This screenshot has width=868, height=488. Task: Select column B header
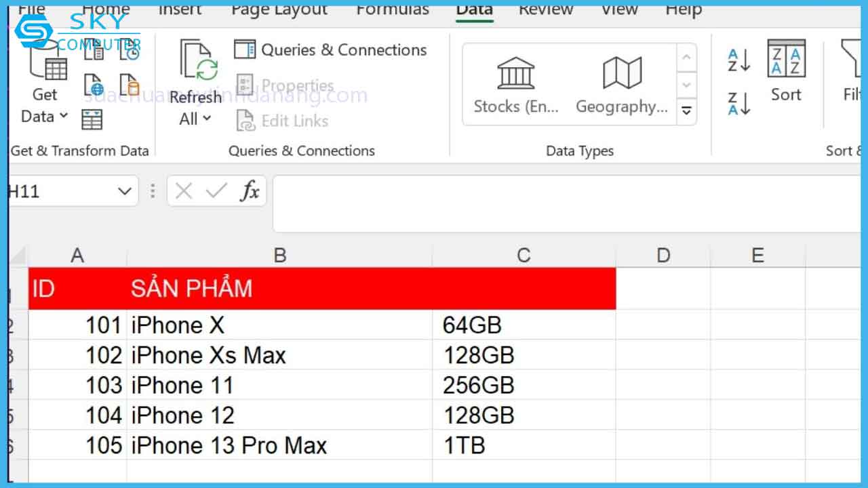[x=279, y=256]
